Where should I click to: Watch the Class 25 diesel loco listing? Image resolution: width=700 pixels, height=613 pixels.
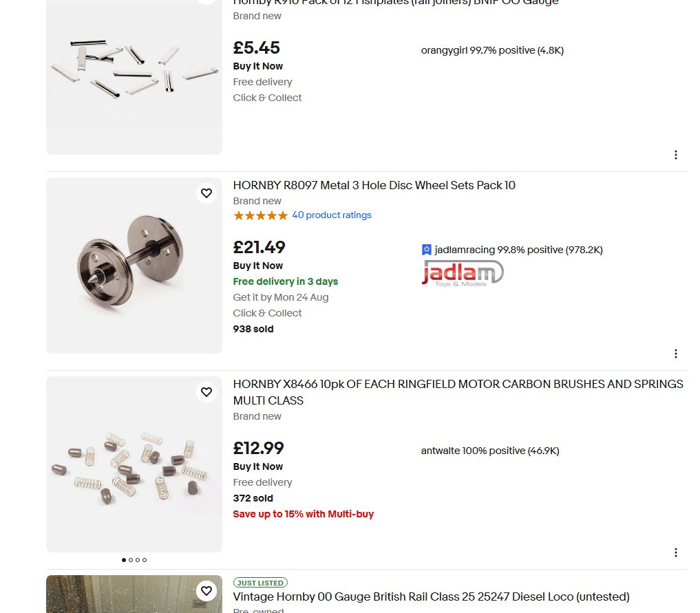point(206,591)
